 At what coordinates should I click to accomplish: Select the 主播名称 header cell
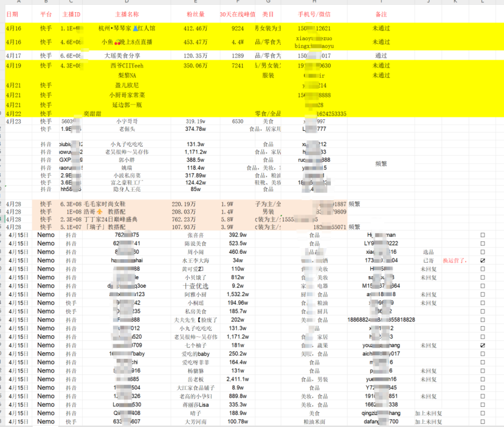pyautogui.click(x=127, y=14)
